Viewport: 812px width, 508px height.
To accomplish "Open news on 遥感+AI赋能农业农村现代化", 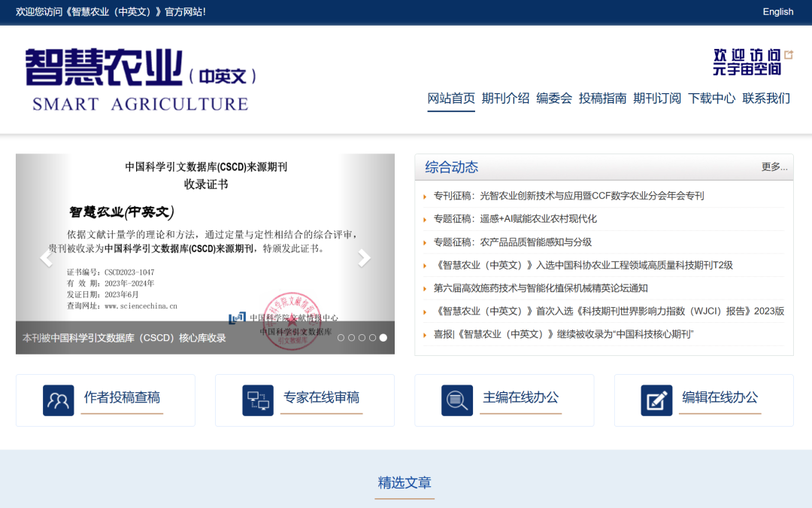I will (515, 219).
